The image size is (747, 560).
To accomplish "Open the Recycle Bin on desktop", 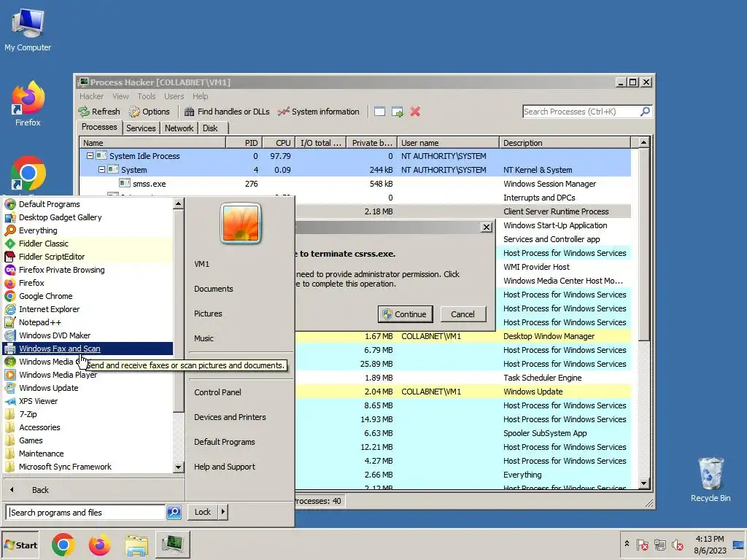I will (711, 478).
